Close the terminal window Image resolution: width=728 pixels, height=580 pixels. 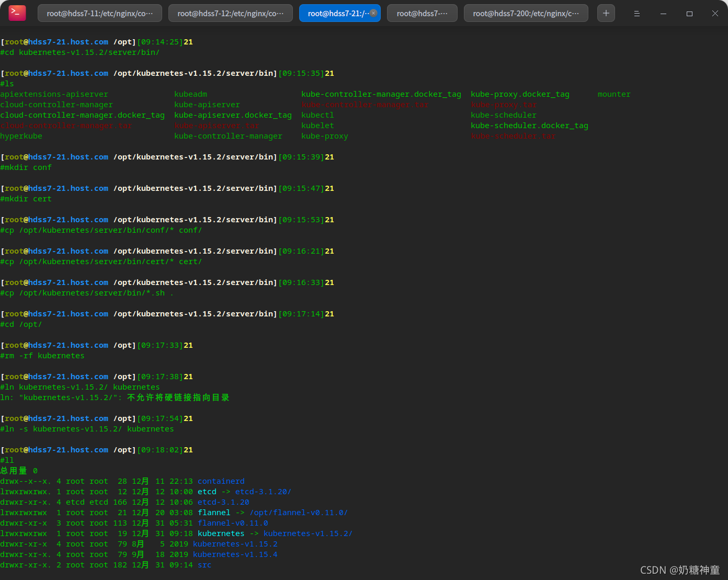[715, 14]
